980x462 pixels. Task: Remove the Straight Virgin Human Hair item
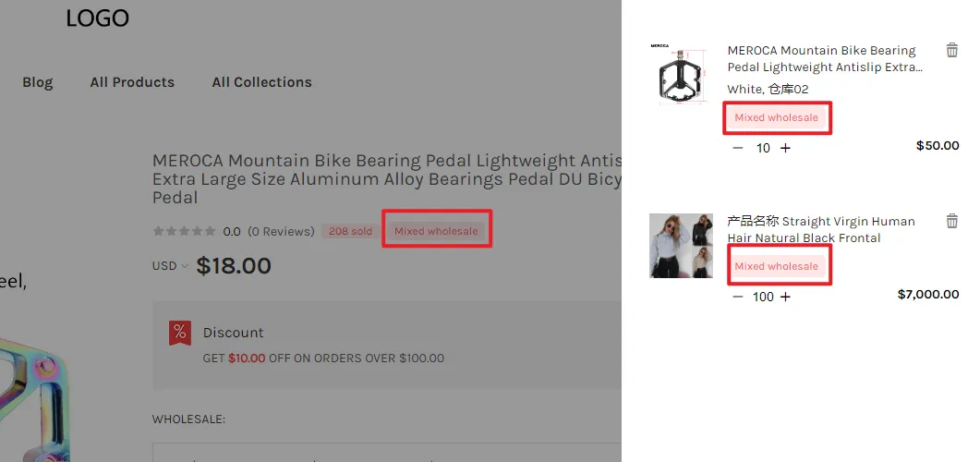(x=952, y=221)
